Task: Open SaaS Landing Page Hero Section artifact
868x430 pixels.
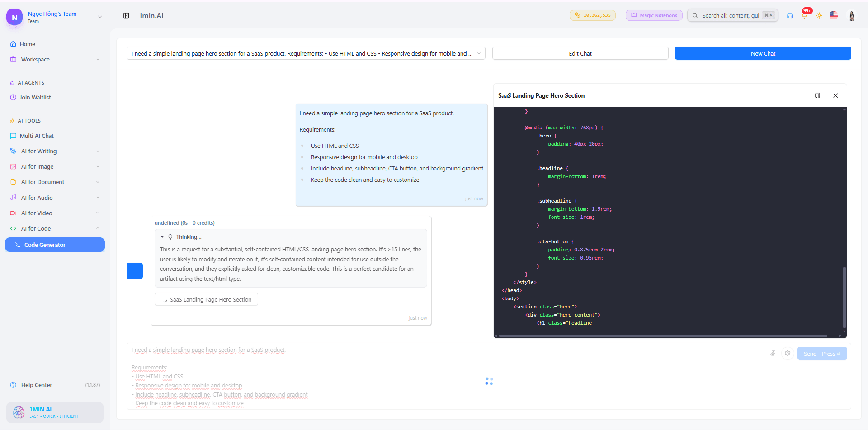Action: [x=206, y=299]
